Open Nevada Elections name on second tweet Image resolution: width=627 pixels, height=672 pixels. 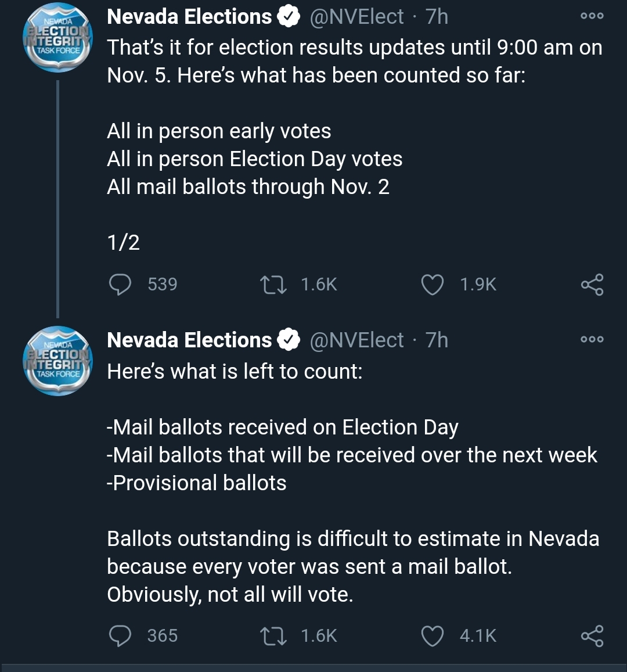(x=189, y=340)
